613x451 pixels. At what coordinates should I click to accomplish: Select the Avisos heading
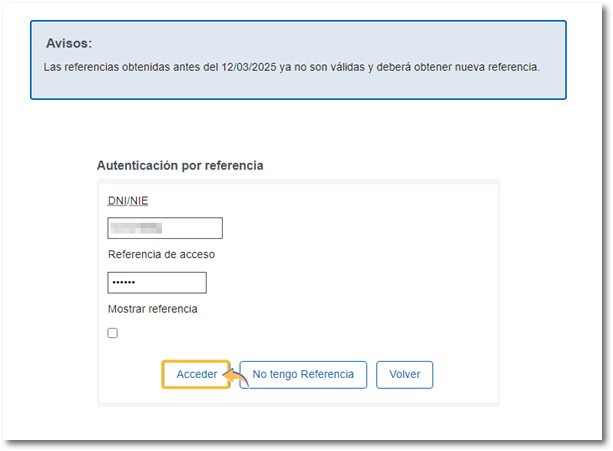coord(69,44)
